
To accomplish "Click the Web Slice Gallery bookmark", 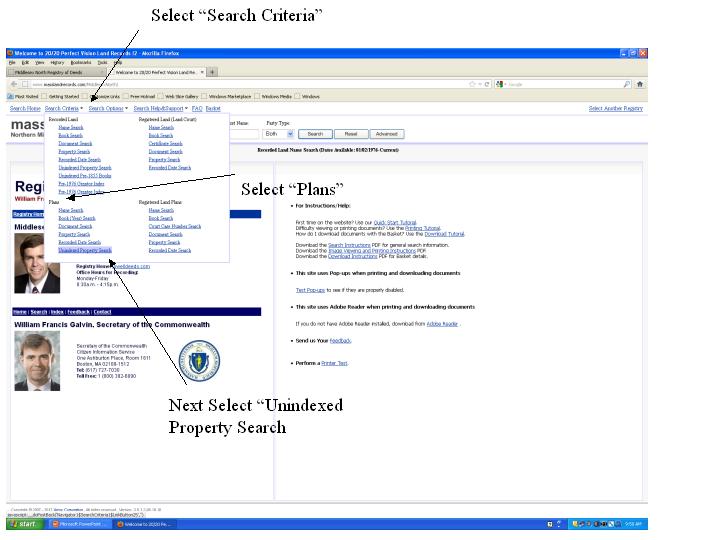I will click(178, 96).
